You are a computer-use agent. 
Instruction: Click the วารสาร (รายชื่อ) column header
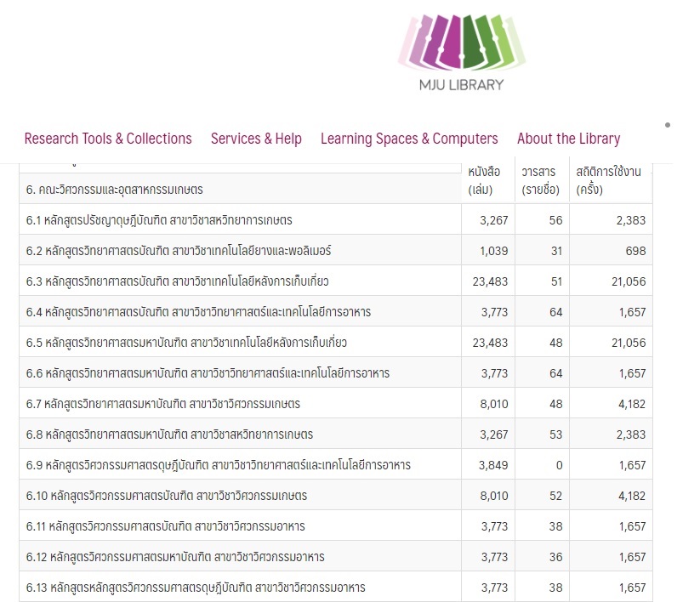[540, 180]
